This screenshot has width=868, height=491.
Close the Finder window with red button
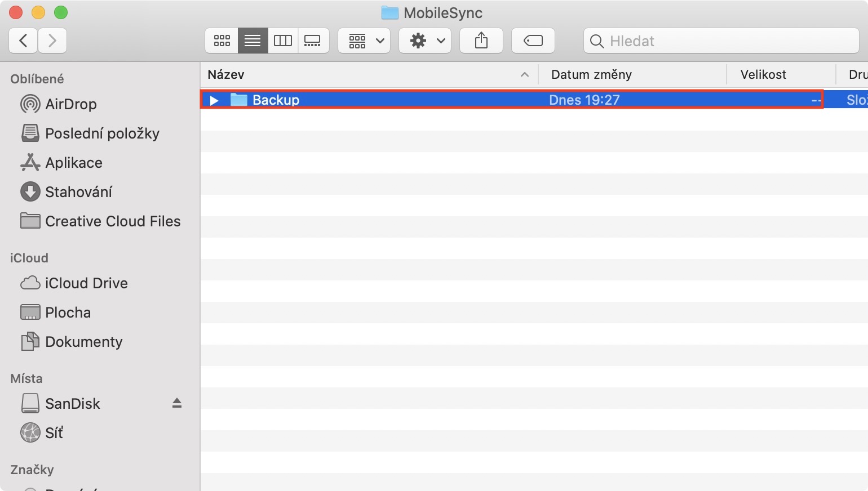click(x=16, y=12)
